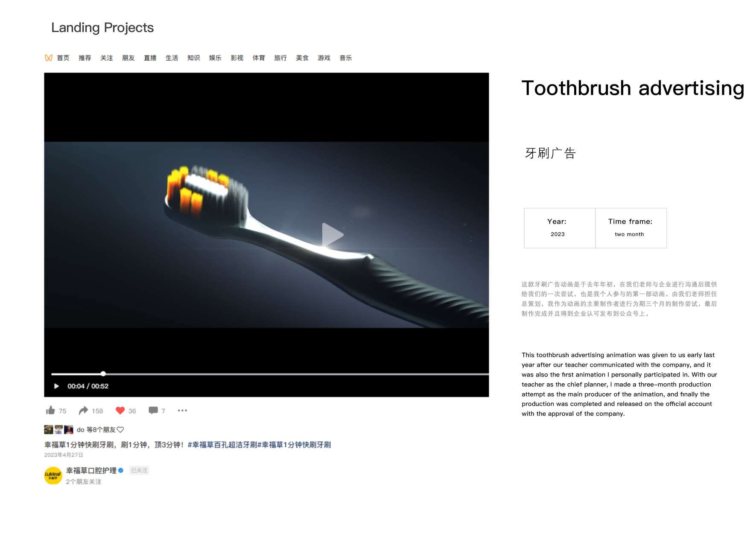Click the heart symbol after do 等8个朋友
Viewport: 756px width, 537px height.
(x=120, y=430)
